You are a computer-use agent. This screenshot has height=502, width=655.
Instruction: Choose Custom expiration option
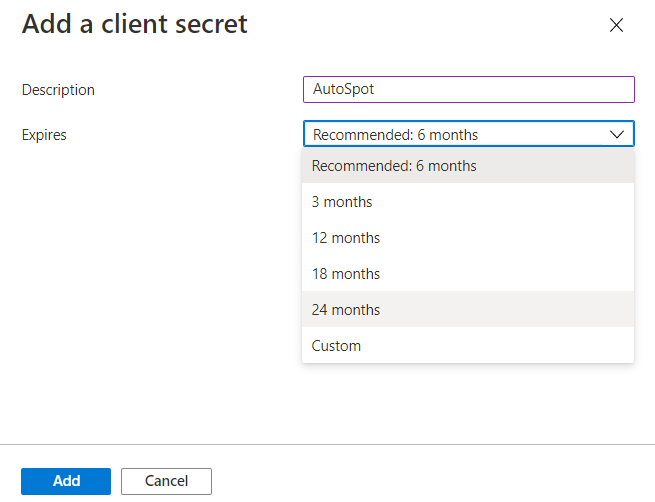tap(336, 346)
